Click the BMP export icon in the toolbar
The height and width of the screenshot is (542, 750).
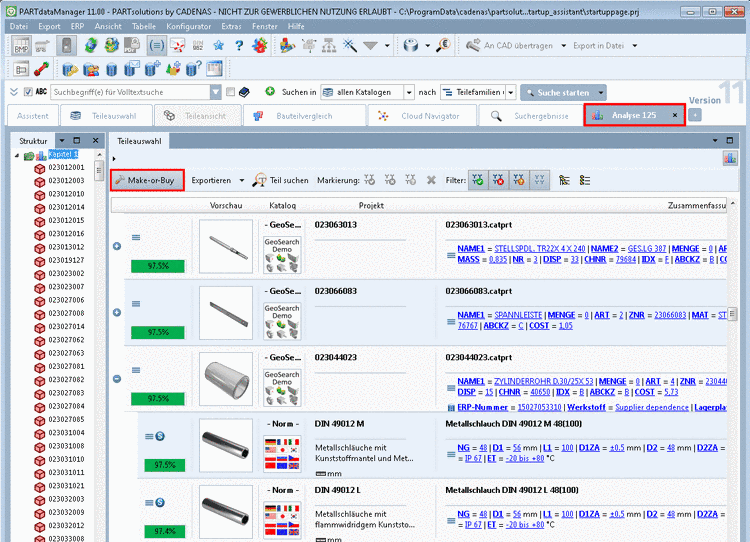coord(21,46)
